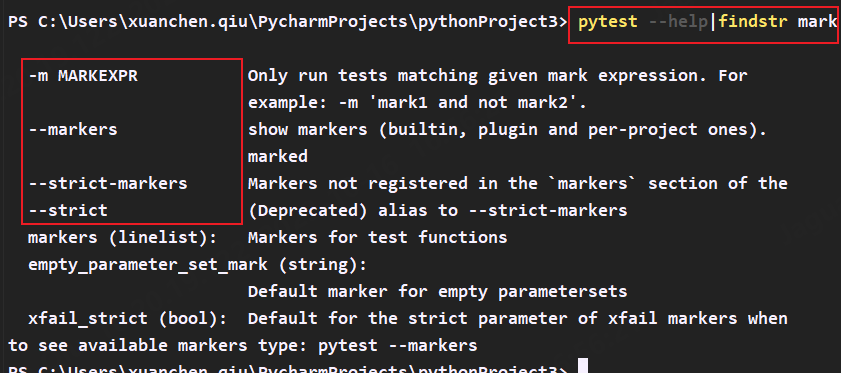841x373 pixels.
Task: Click '(Deprecated) alias to --strict-markers' text
Action: coord(437,210)
